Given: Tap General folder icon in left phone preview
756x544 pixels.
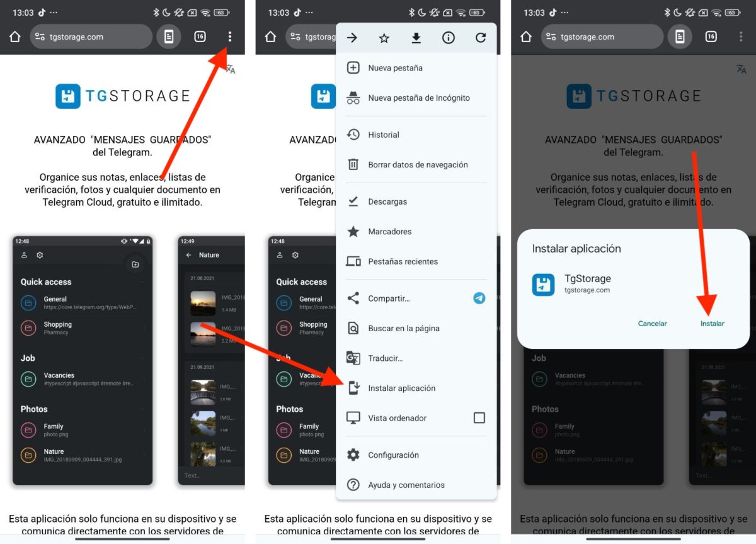Looking at the screenshot, I should [x=28, y=303].
